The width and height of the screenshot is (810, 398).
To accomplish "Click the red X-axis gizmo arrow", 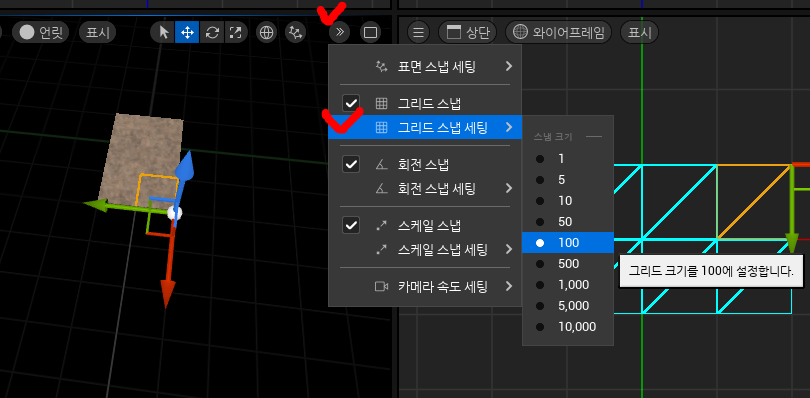I will (x=167, y=294).
